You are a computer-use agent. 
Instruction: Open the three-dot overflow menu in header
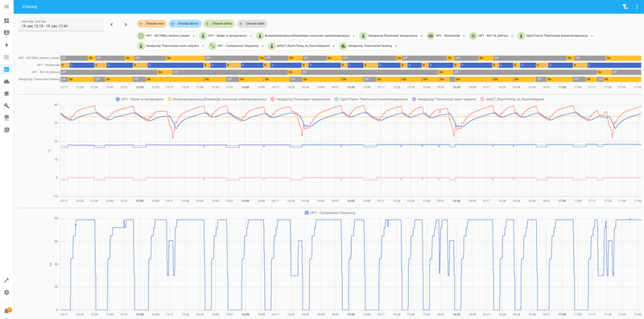637,6
